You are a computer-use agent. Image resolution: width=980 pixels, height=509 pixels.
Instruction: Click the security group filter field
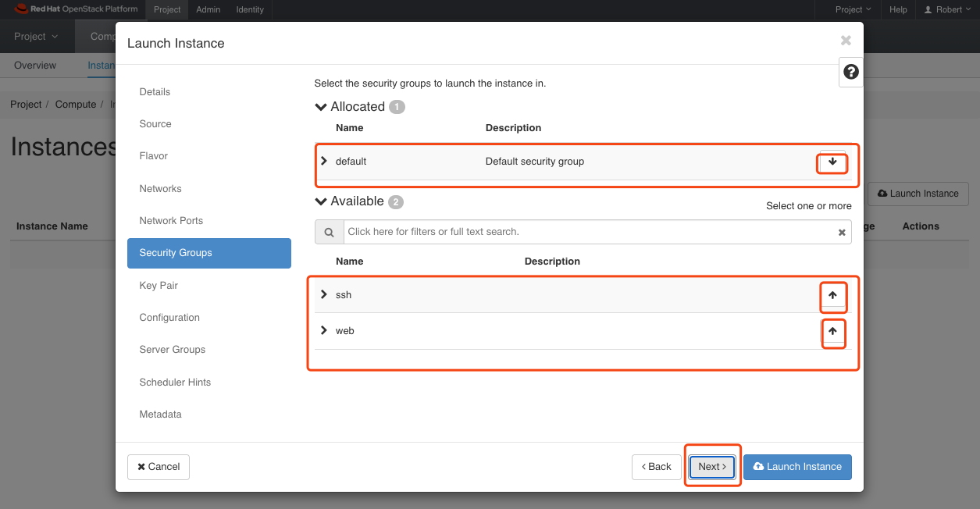pyautogui.click(x=547, y=231)
